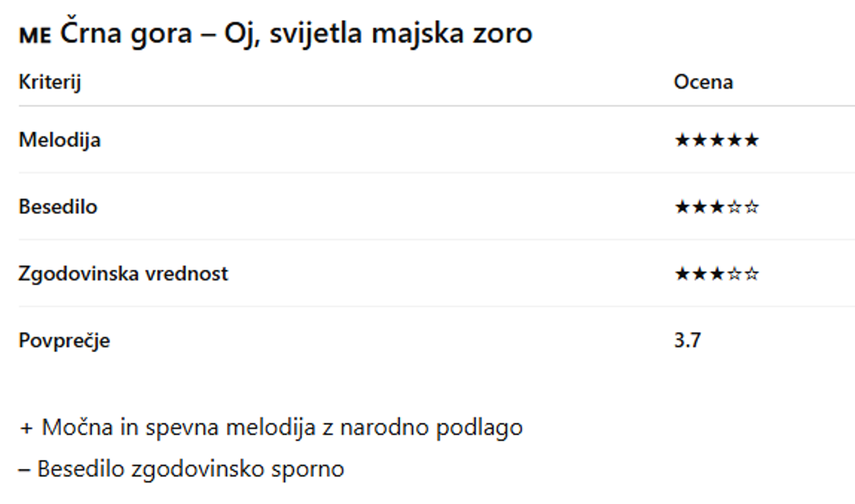Click the third star of Melodija rating
The image size is (855, 504).
click(717, 140)
